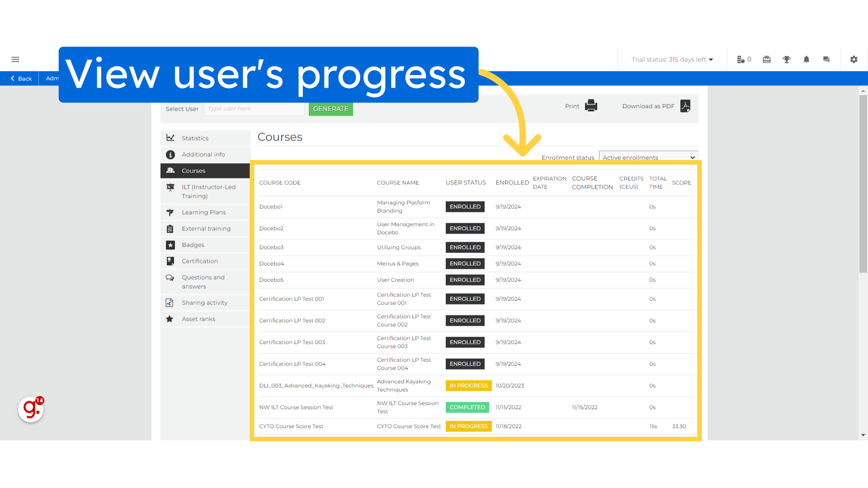Image resolution: width=868 pixels, height=488 pixels.
Task: Toggle the ENROLLED status for Docebo1
Action: [x=465, y=206]
